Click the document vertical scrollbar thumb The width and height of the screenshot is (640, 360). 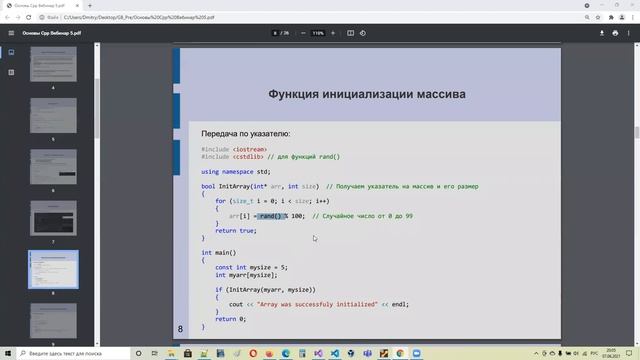637,133
